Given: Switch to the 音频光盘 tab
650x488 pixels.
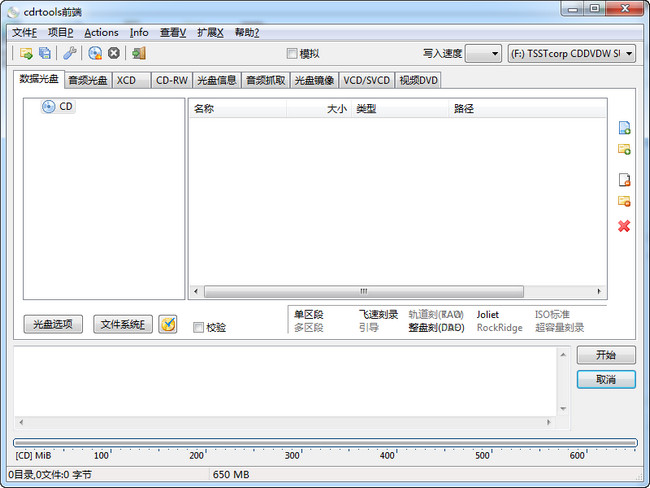Looking at the screenshot, I should [88, 80].
